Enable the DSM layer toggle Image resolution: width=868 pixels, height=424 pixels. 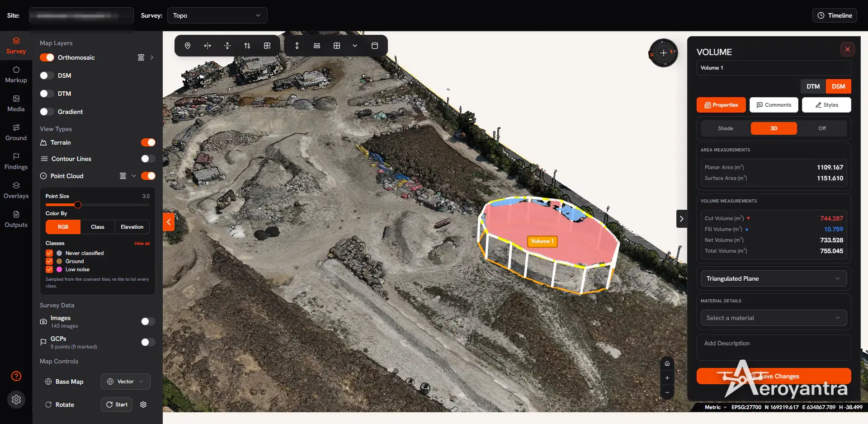click(x=47, y=75)
